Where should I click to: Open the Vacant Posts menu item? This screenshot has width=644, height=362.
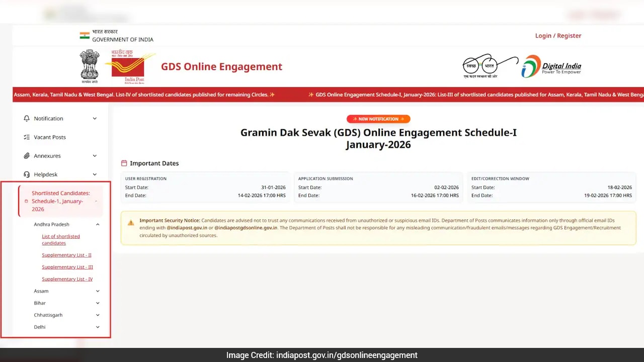coord(60,137)
